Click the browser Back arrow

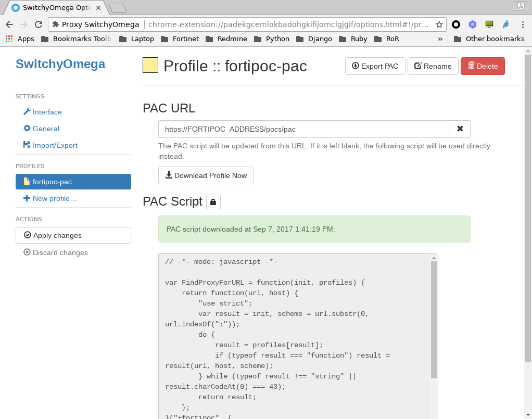(x=9, y=24)
